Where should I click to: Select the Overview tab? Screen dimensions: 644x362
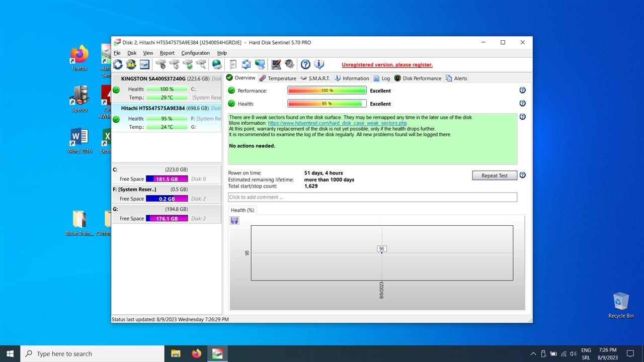pyautogui.click(x=241, y=78)
